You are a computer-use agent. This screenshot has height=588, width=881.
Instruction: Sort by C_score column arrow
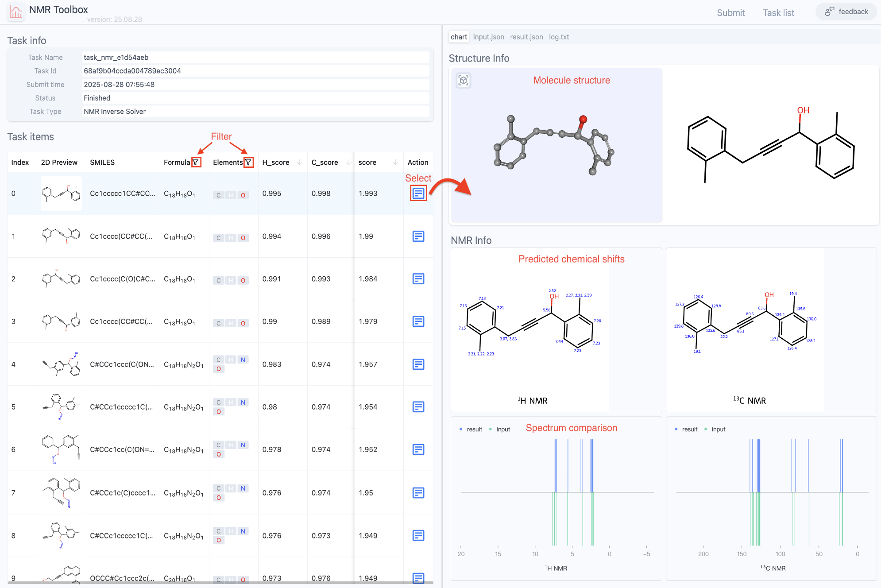coord(349,162)
